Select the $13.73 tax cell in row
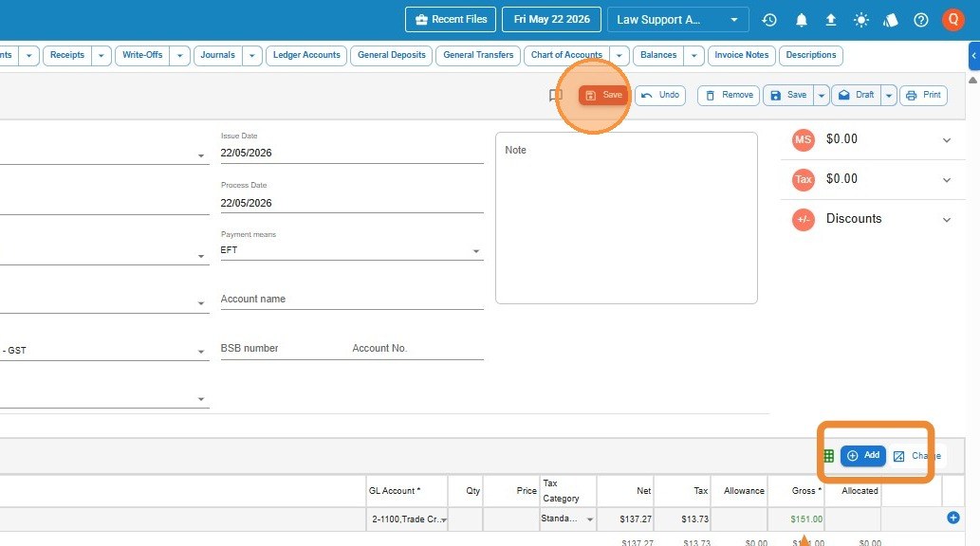Screen dimensions: 980x546 (x=682, y=519)
